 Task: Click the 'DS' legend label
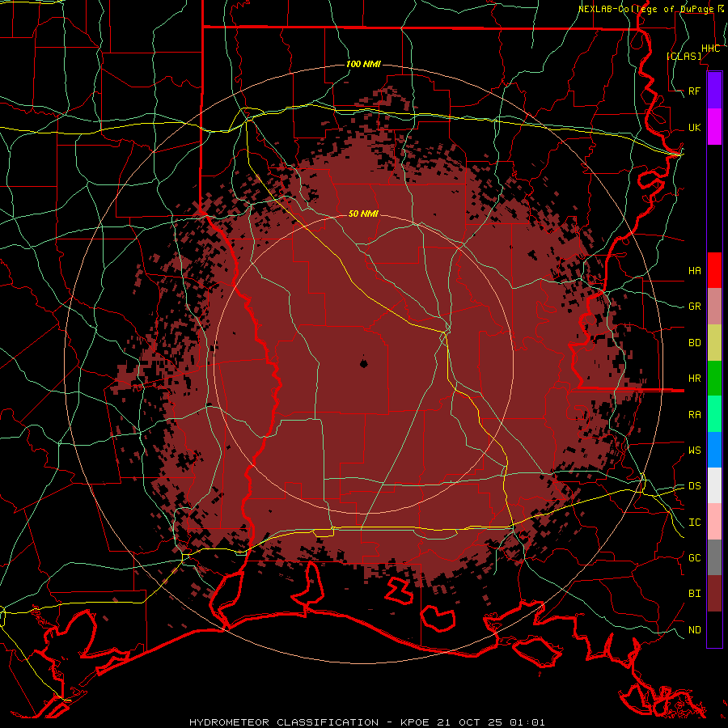tap(695, 485)
